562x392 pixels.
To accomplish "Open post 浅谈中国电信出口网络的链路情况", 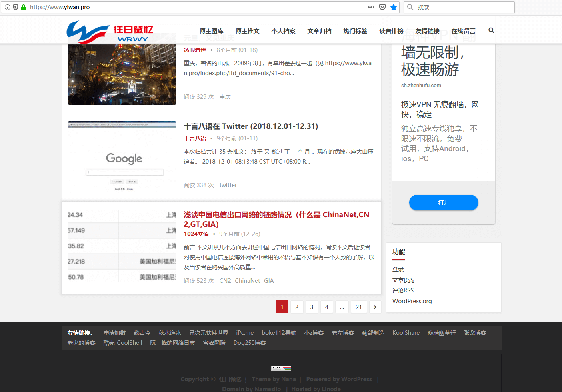I will click(x=276, y=219).
